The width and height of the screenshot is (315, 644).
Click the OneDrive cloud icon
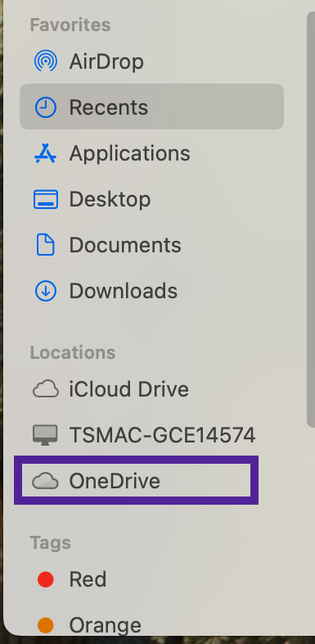click(46, 480)
